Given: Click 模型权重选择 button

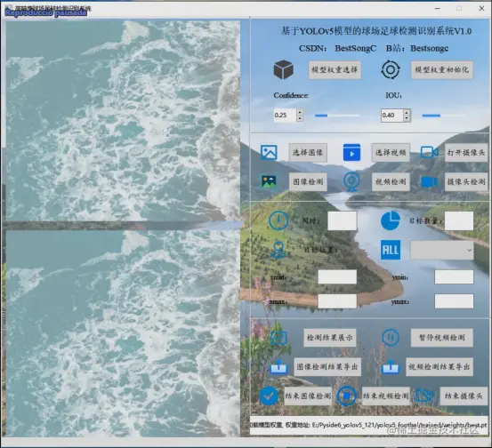Looking at the screenshot, I should point(335,69).
